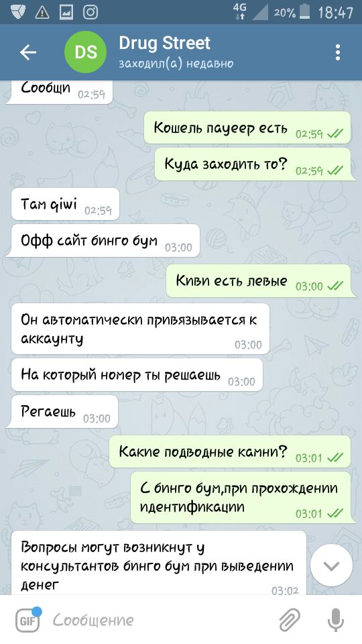Image resolution: width=362 pixels, height=644 pixels.
Task: Select the message 'Офф сайт бинго бум'
Action: tap(103, 240)
